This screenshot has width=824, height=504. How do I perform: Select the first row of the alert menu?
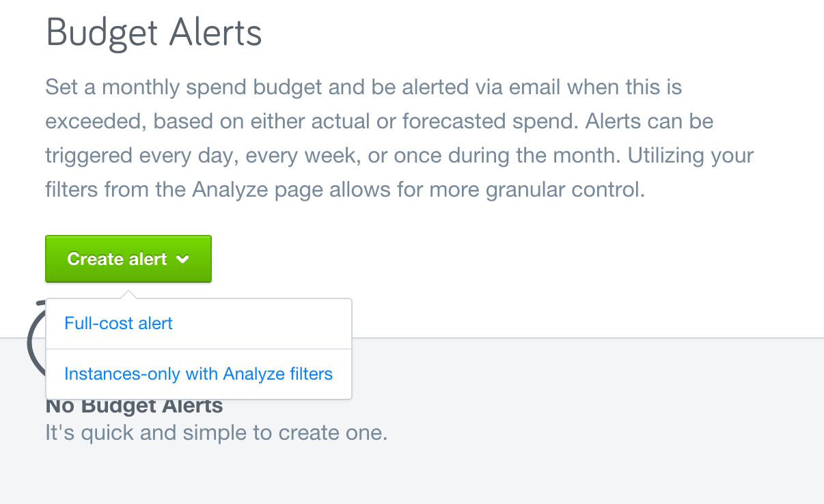pyautogui.click(x=197, y=323)
